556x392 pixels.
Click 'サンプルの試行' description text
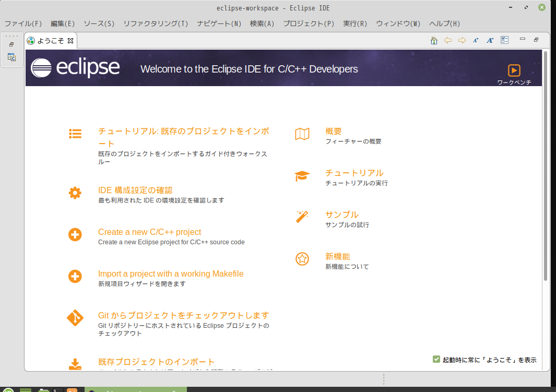(347, 225)
